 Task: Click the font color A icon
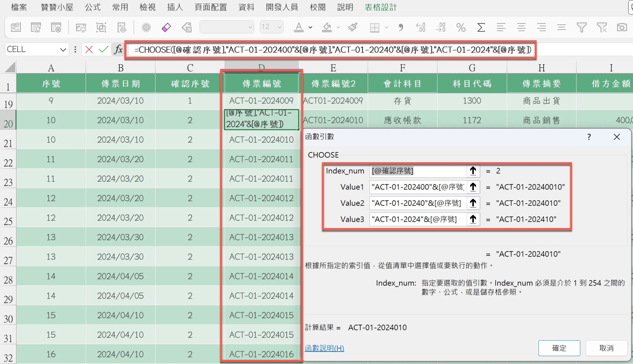point(298,28)
